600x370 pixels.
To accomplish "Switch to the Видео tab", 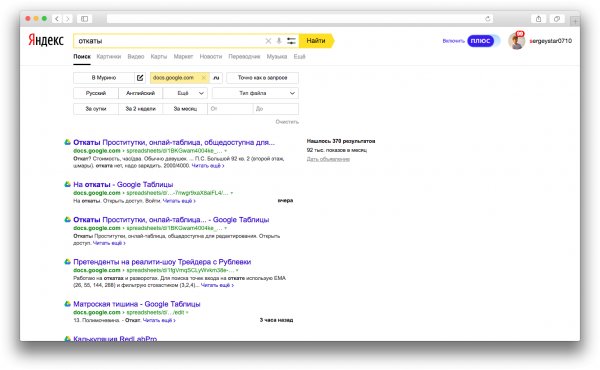I will pos(136,57).
